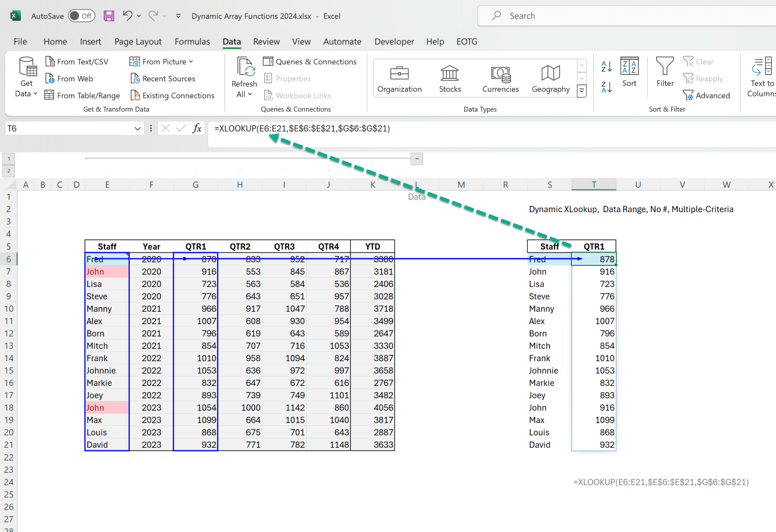This screenshot has width=776, height=532.
Task: Expand the From Picture dropdown
Action: point(190,62)
